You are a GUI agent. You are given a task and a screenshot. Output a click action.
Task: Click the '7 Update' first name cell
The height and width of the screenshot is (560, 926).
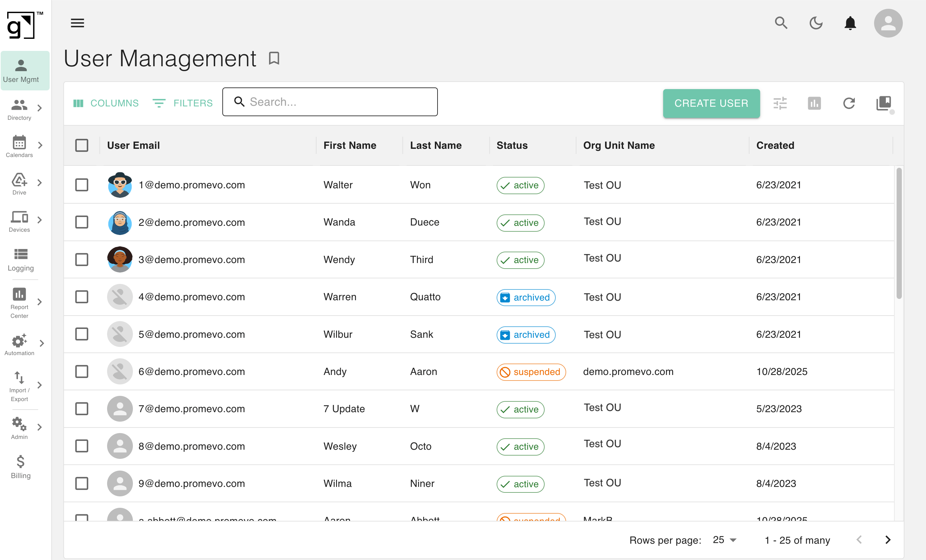click(344, 409)
